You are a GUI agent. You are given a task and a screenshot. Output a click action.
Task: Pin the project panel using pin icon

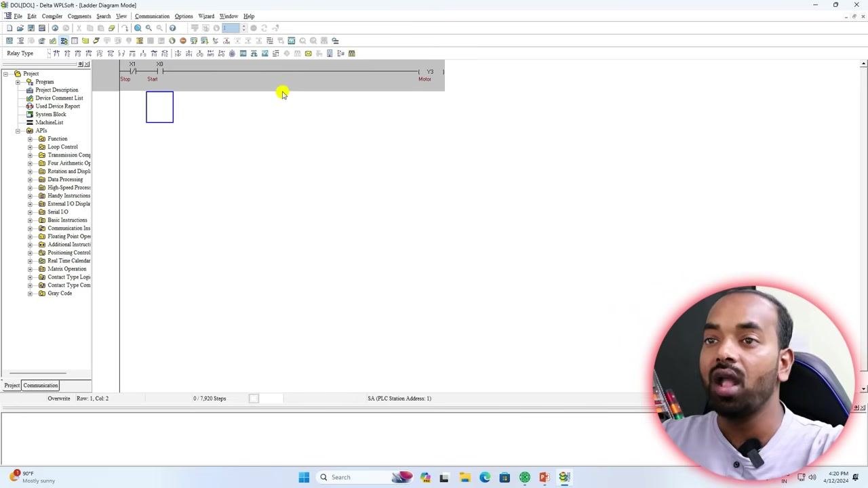81,64
